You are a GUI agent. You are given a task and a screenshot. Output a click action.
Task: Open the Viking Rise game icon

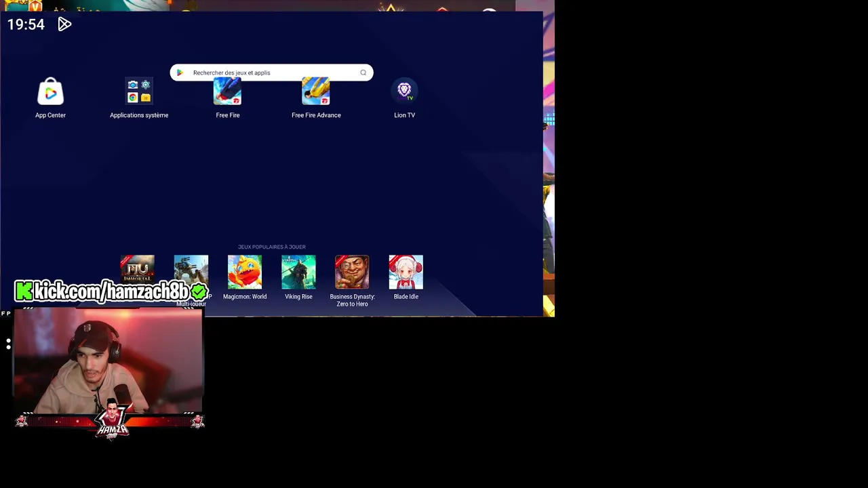point(298,272)
